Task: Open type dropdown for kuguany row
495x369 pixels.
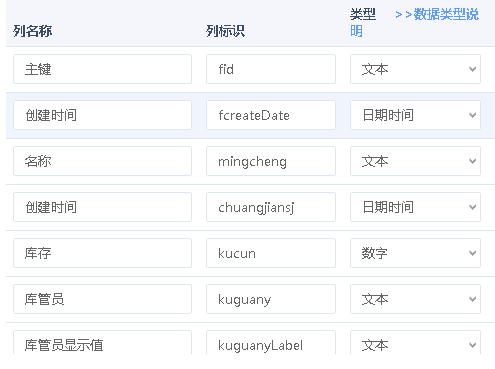Action: pos(415,299)
